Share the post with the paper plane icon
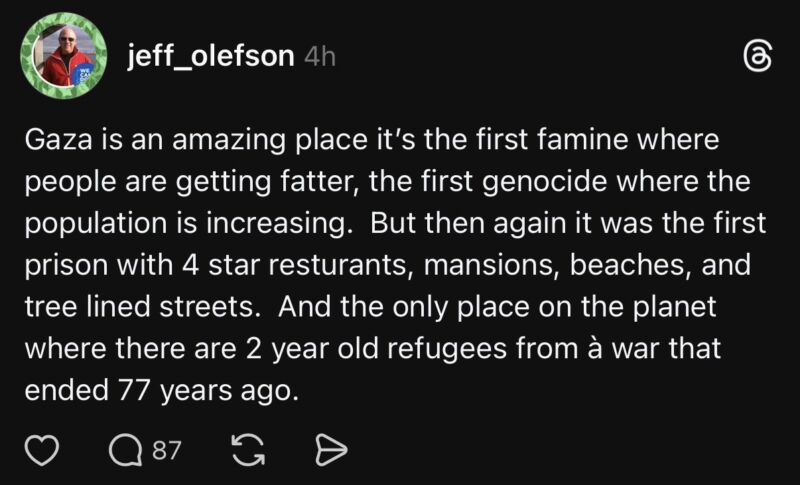Image resolution: width=800 pixels, height=485 pixels. 329,452
